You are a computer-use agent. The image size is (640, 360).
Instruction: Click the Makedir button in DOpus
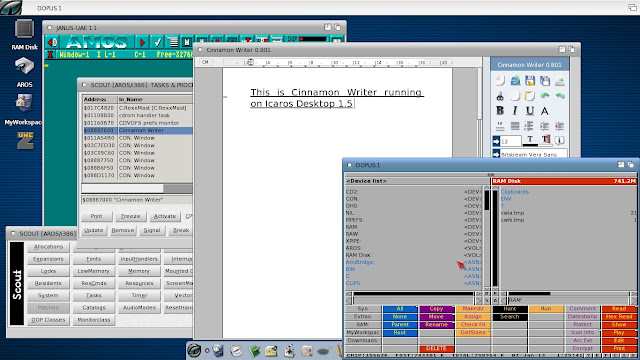(473, 309)
